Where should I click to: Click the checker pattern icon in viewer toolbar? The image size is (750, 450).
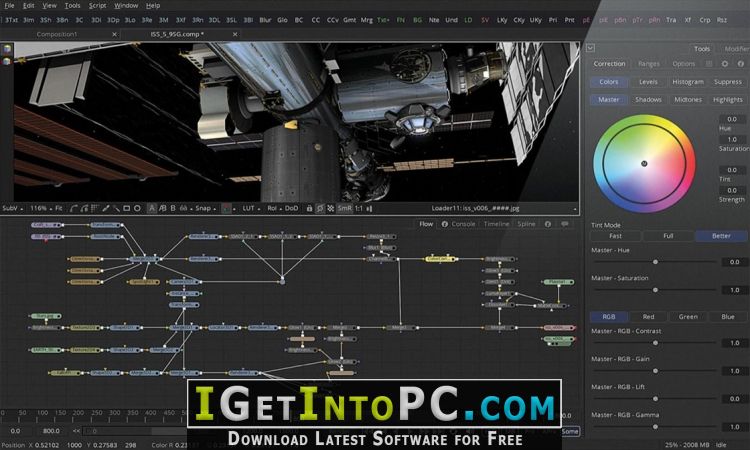coord(330,209)
